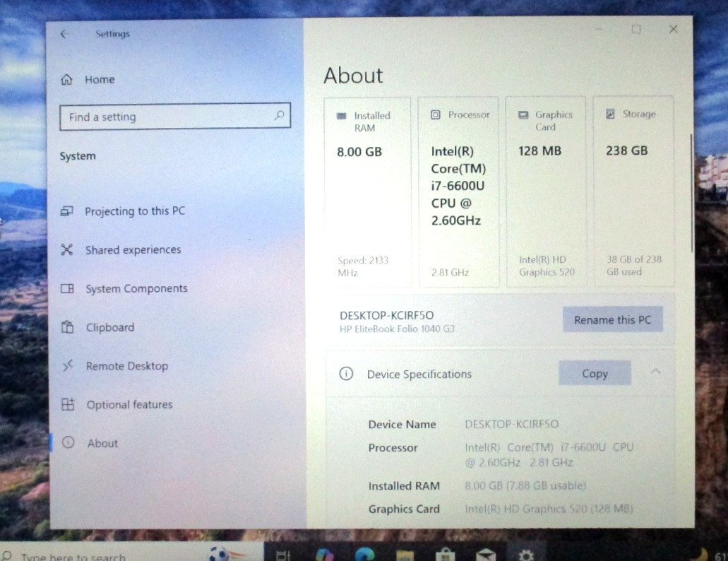Image resolution: width=728 pixels, height=561 pixels.
Task: Focus the Find a setting search box
Action: [175, 116]
